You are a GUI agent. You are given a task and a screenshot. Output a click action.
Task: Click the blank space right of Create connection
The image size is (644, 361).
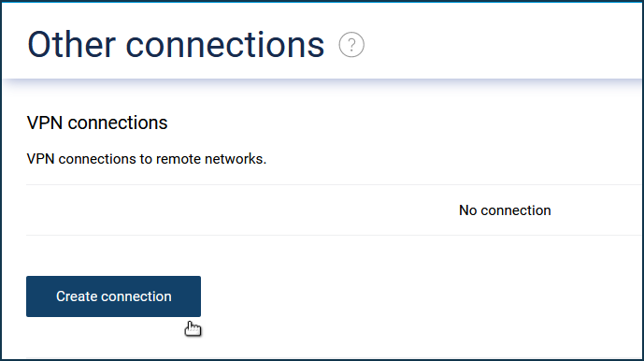(x=421, y=296)
